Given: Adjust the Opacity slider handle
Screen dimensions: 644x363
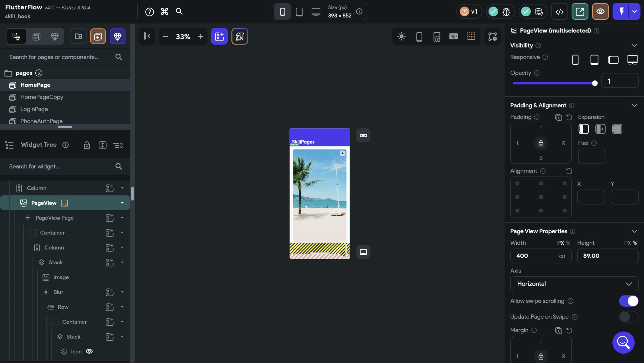Looking at the screenshot, I should click(x=595, y=83).
